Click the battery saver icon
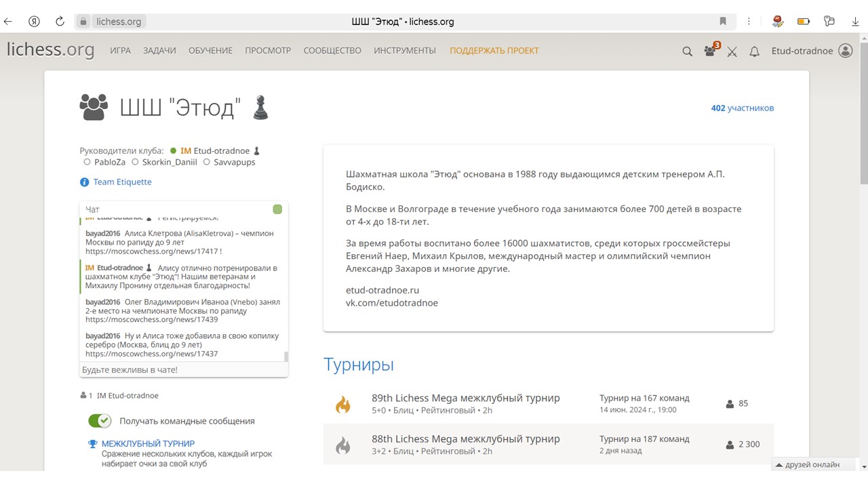This screenshot has width=868, height=488. click(x=804, y=22)
